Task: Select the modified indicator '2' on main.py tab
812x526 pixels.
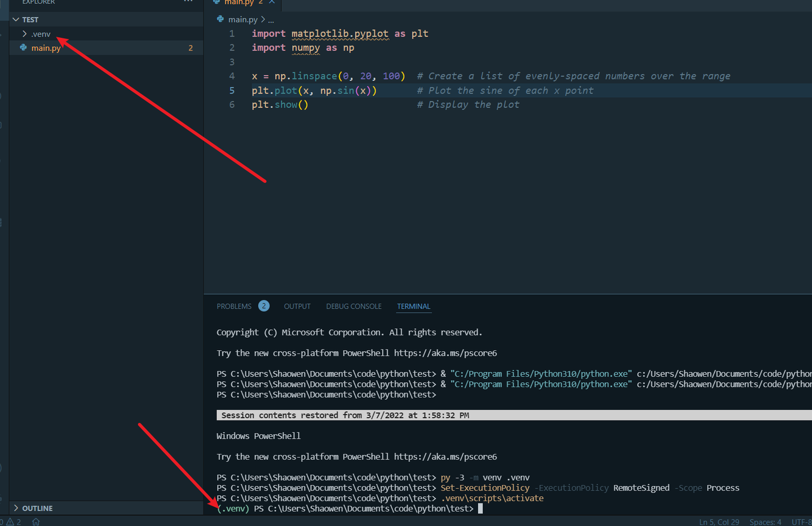Action: [x=262, y=2]
